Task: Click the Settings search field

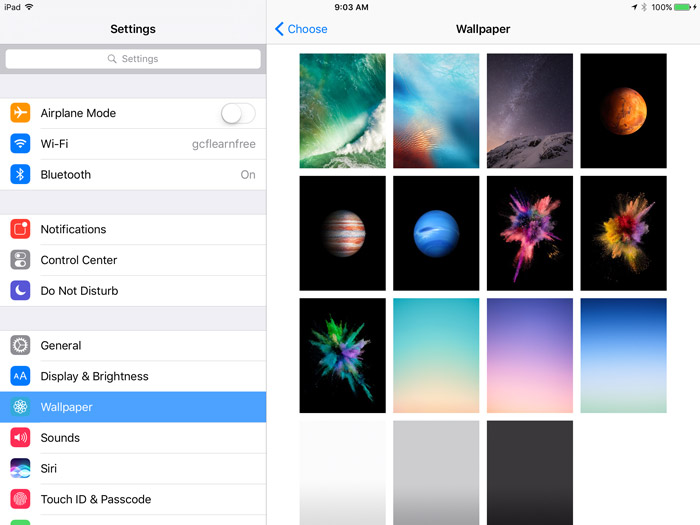Action: coord(133,59)
